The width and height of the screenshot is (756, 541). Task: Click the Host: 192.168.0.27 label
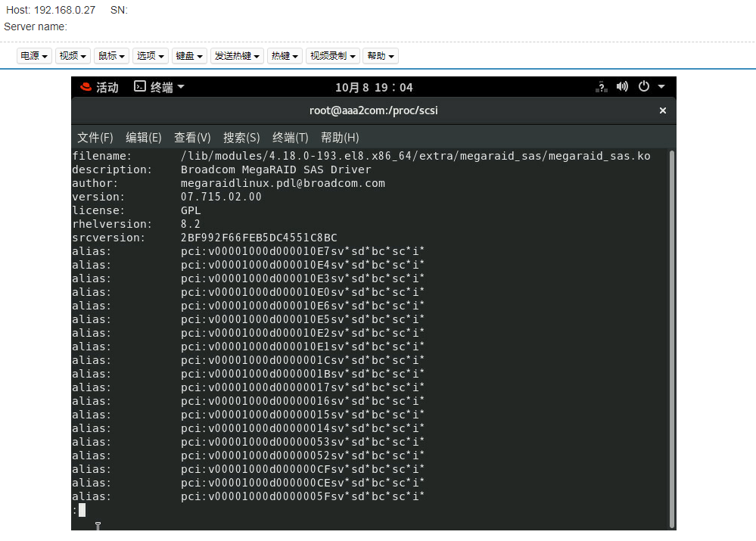point(51,10)
